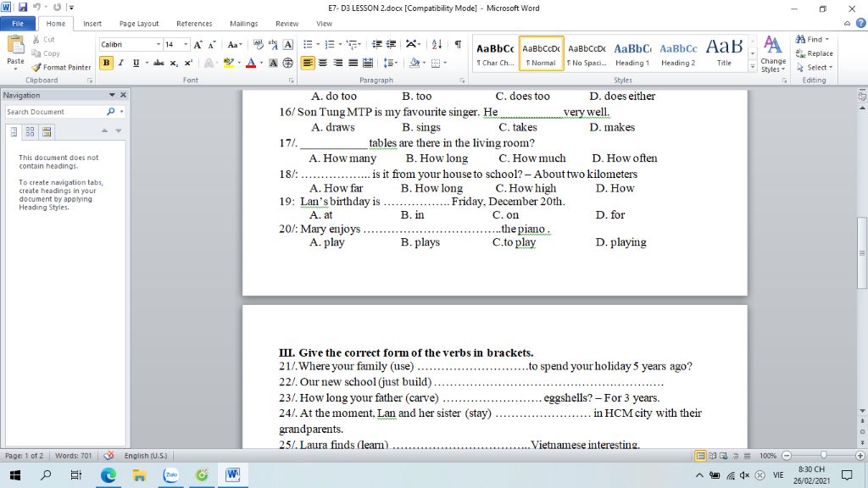Click the Sort icon
Image resolution: width=868 pixels, height=488 pixels.
(437, 45)
